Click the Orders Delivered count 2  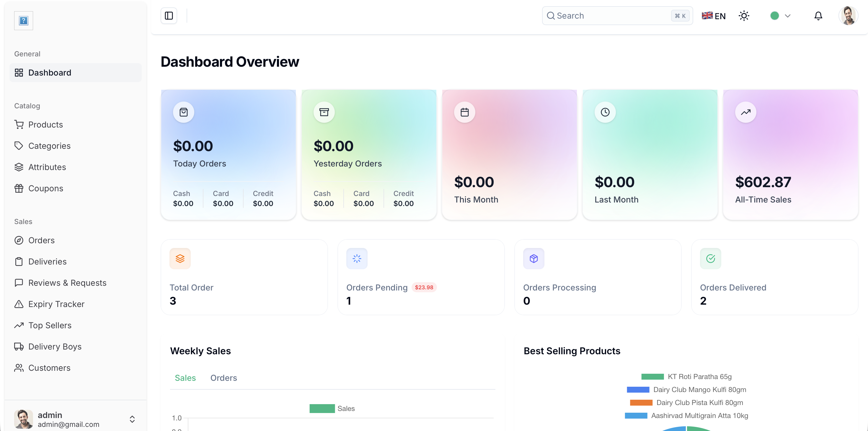coord(703,301)
